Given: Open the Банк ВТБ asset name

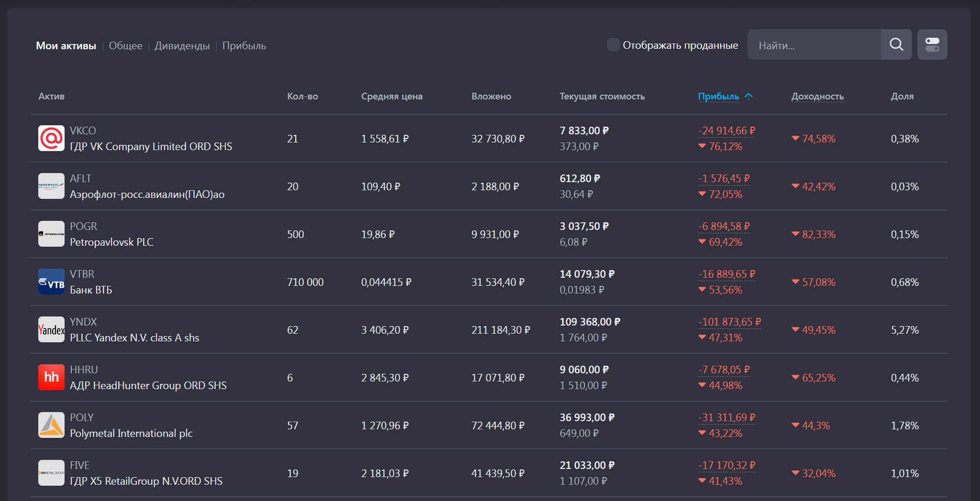Looking at the screenshot, I should pyautogui.click(x=91, y=290).
